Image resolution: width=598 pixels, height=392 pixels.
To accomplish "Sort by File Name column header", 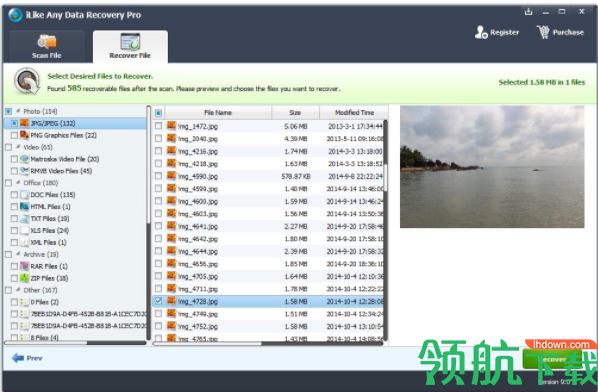I will [218, 112].
